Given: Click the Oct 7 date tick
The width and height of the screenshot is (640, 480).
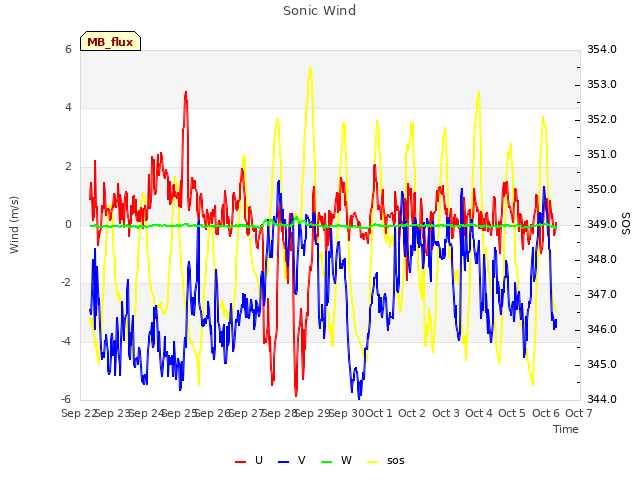Looking at the screenshot, I should [579, 413].
